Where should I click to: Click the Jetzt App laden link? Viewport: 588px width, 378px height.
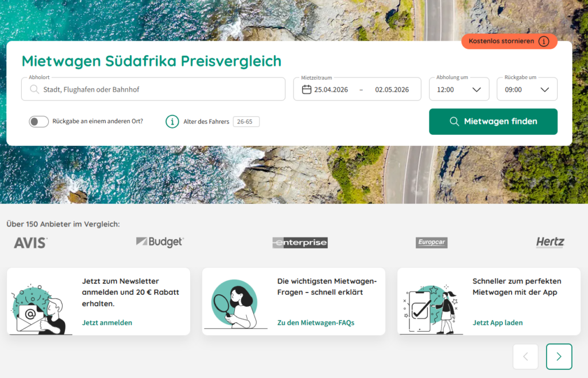coord(498,322)
